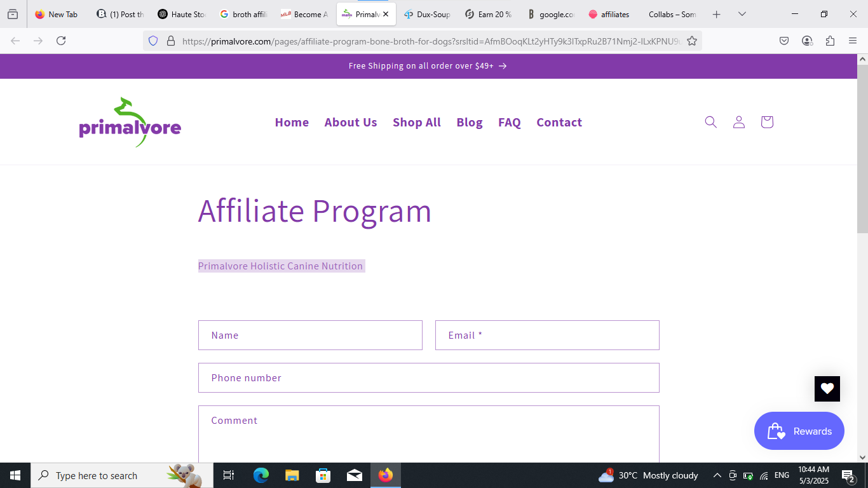Bookmark this page with the star icon
868x488 pixels.
692,41
